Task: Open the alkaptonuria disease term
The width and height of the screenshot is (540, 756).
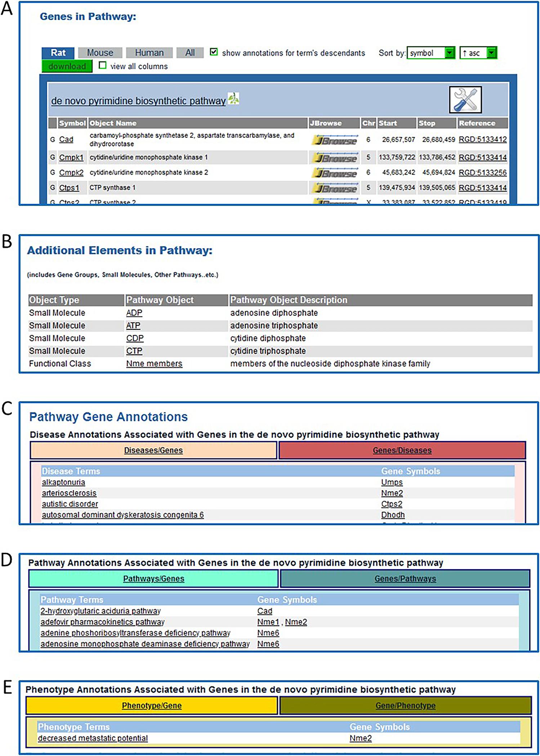Action: [x=63, y=482]
